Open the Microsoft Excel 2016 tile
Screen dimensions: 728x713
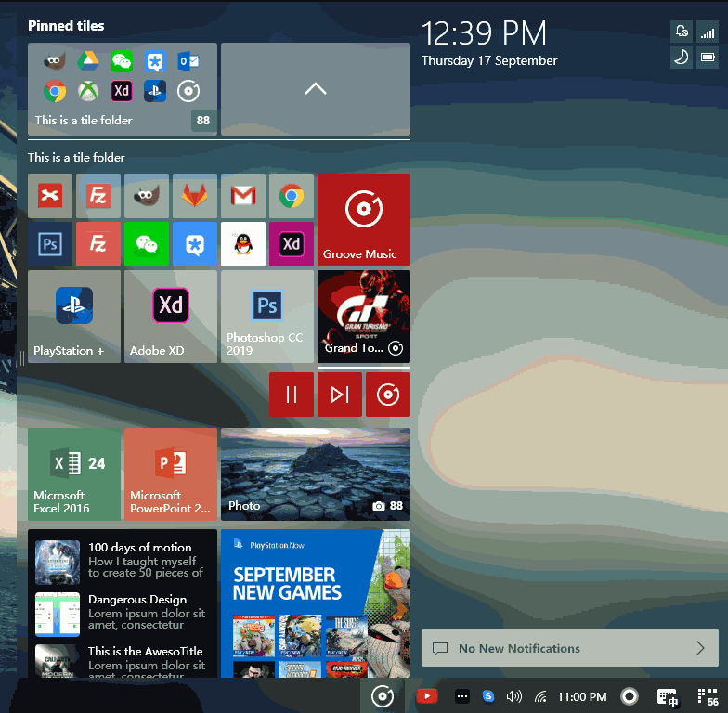[74, 474]
